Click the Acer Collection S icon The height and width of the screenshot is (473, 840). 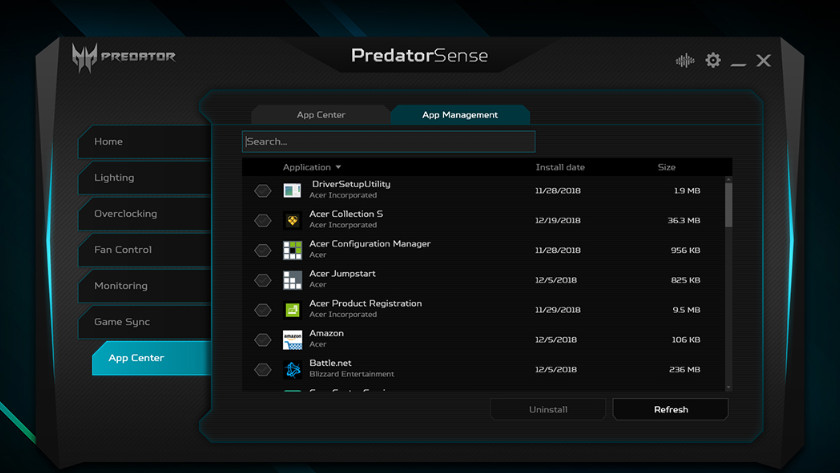pos(292,220)
